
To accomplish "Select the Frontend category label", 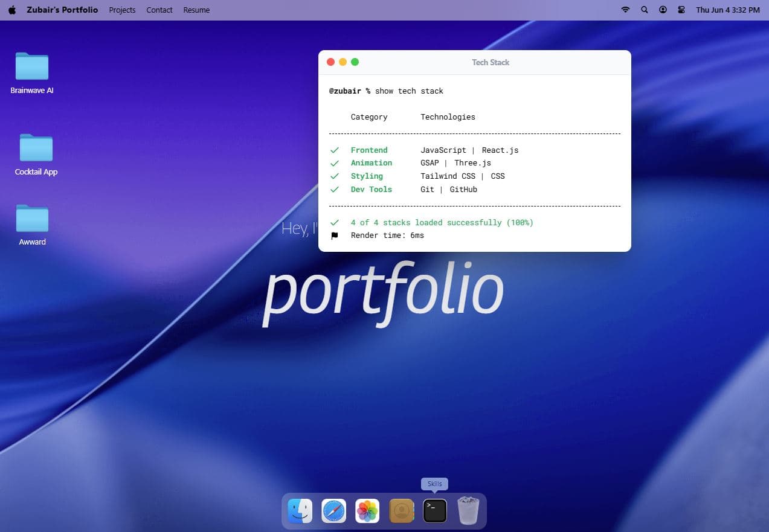I will (369, 150).
